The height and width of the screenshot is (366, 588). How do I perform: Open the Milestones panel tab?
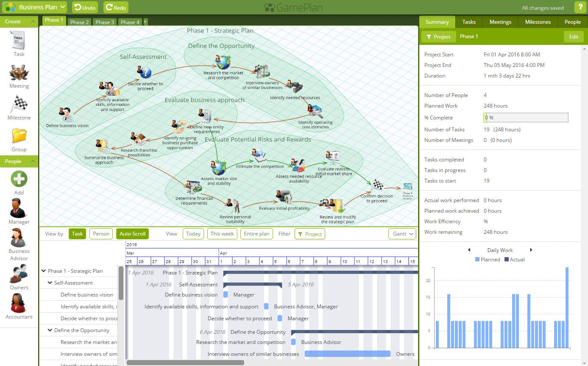[x=537, y=22]
